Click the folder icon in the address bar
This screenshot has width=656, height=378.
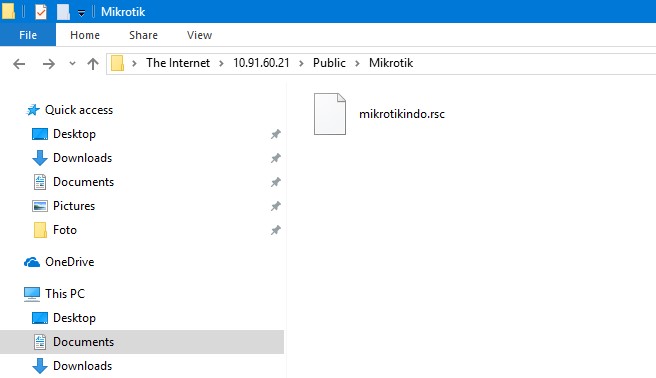[x=117, y=63]
